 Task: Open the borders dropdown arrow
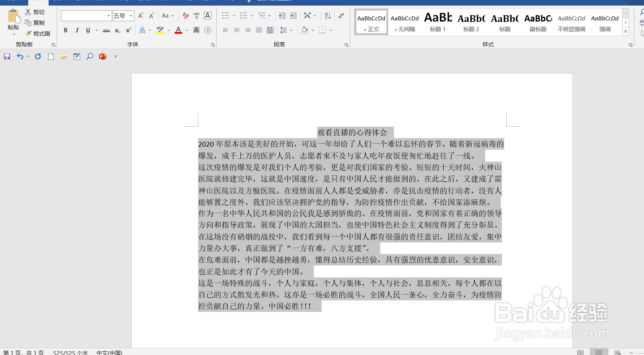[x=331, y=30]
